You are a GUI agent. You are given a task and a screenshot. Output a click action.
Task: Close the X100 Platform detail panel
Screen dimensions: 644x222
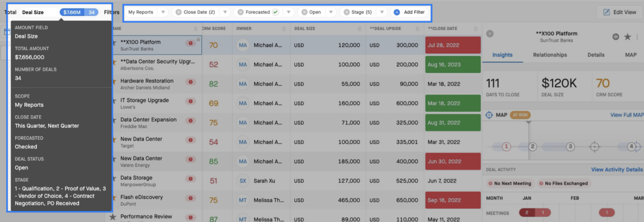click(490, 34)
